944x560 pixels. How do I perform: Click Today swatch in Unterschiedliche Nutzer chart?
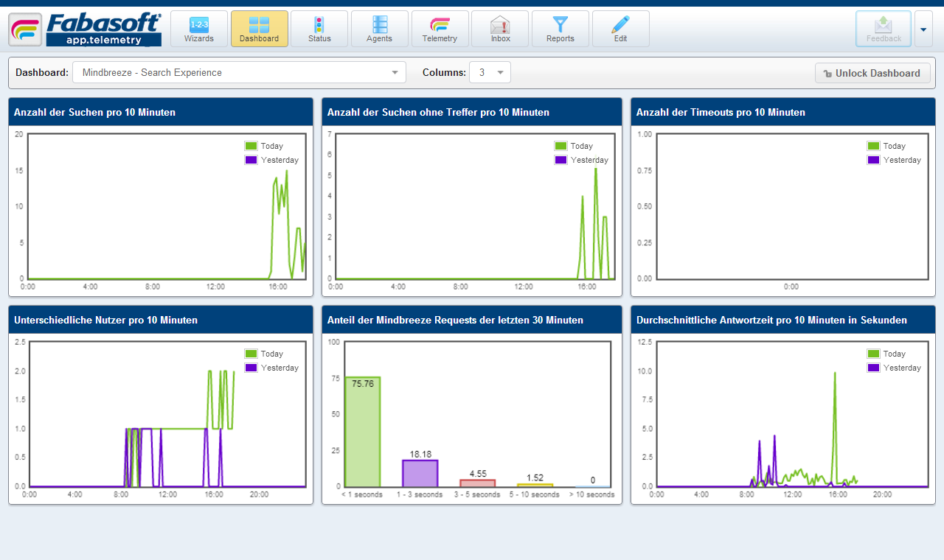251,354
